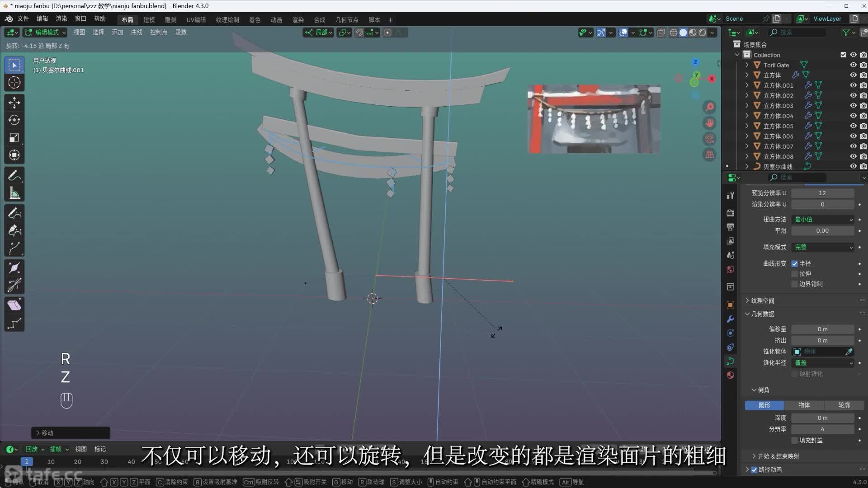Enable the 填充封盖 checkbox
Screen dimensions: 868x488
[794, 440]
